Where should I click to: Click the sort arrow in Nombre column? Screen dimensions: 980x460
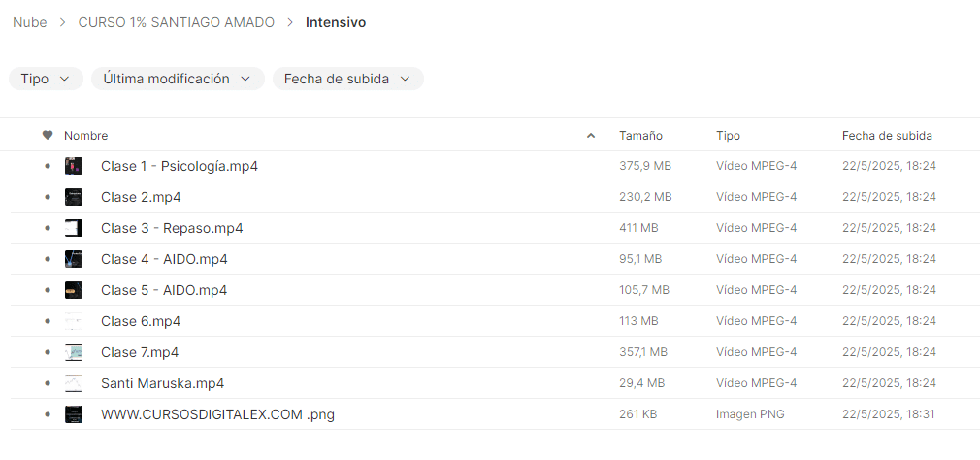(x=591, y=136)
